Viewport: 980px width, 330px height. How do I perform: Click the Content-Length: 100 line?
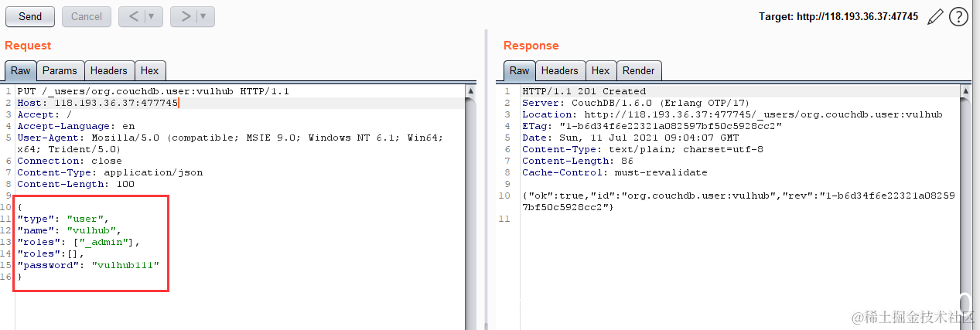(x=76, y=184)
